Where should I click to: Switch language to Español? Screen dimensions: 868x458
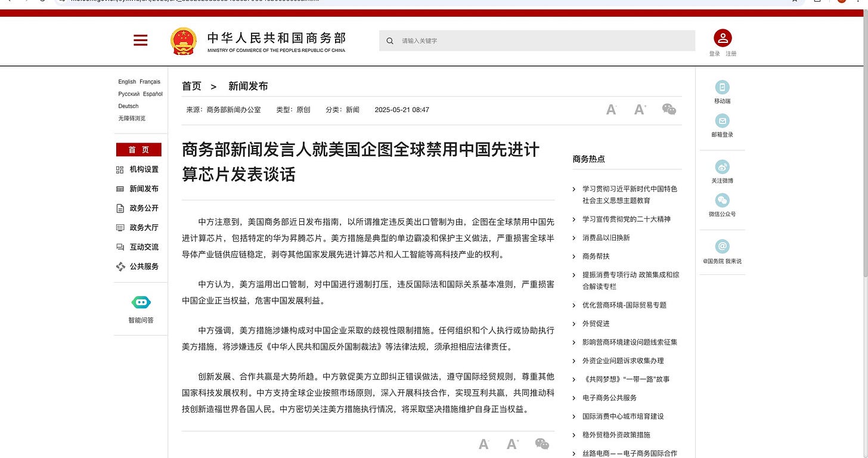(x=153, y=94)
